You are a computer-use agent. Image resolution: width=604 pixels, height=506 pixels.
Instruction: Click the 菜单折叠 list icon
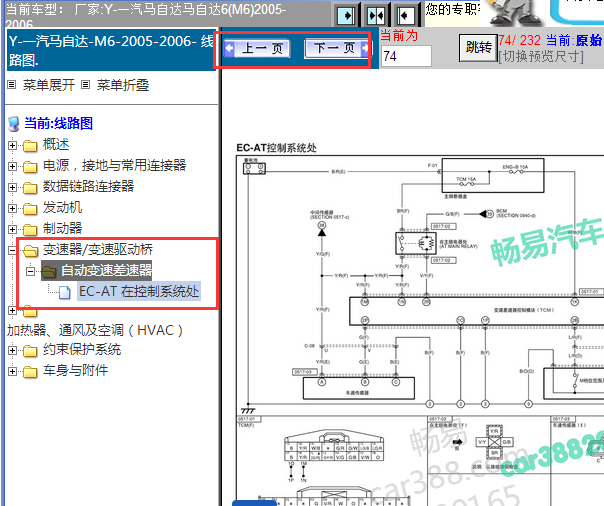tap(86, 84)
